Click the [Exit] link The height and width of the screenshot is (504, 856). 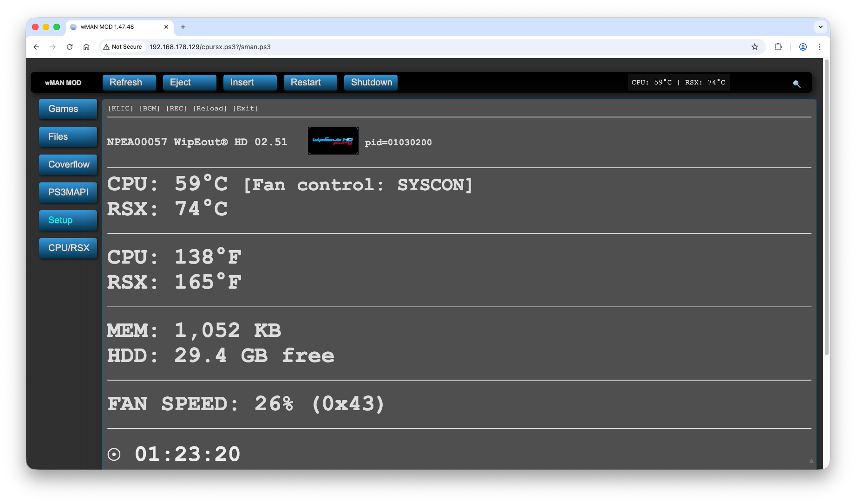[x=245, y=108]
